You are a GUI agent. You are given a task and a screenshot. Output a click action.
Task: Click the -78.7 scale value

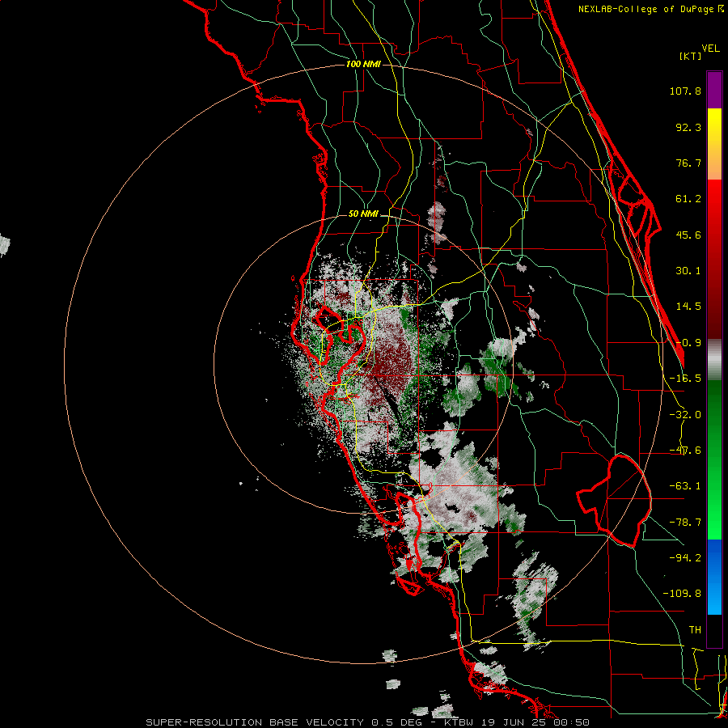click(x=685, y=523)
